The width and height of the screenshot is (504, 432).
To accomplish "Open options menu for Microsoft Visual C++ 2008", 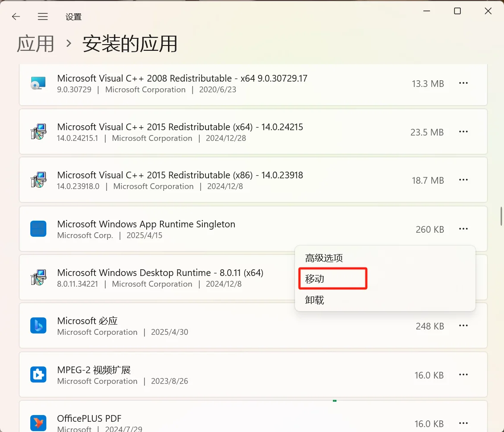I will coord(463,83).
